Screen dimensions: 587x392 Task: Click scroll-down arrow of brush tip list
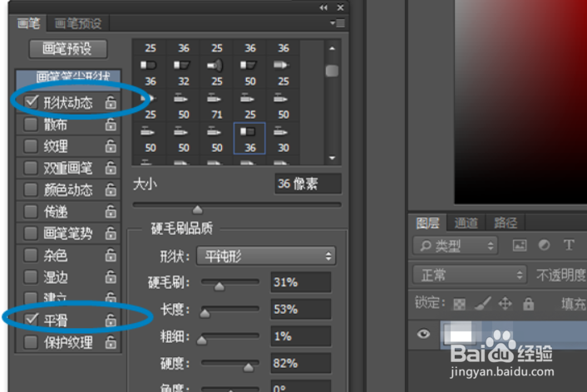point(332,158)
